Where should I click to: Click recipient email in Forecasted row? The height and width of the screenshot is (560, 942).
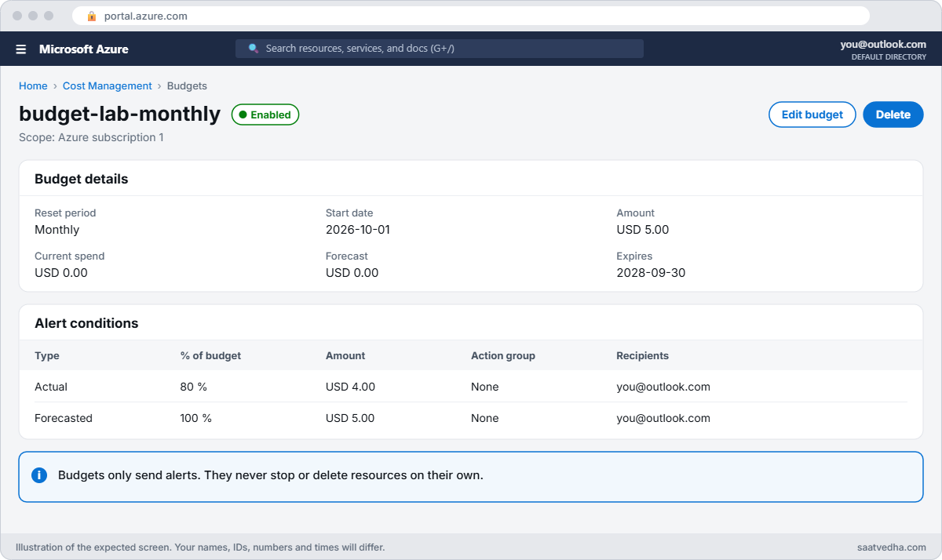point(663,418)
